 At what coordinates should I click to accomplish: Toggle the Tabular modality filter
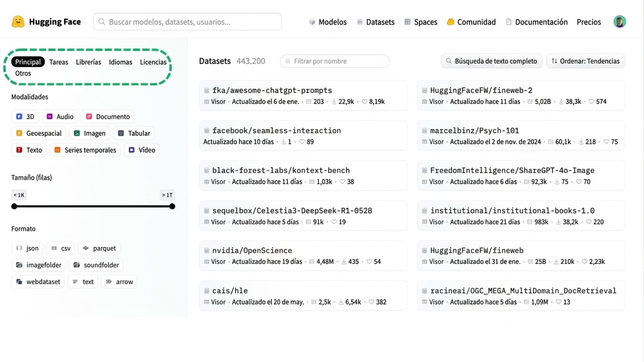click(x=134, y=133)
